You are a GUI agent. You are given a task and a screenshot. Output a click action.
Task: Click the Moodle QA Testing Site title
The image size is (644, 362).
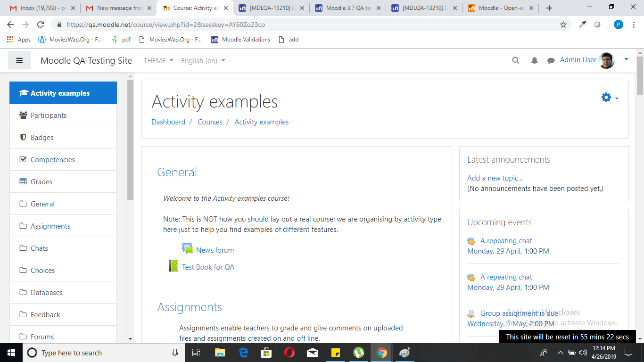pyautogui.click(x=86, y=60)
